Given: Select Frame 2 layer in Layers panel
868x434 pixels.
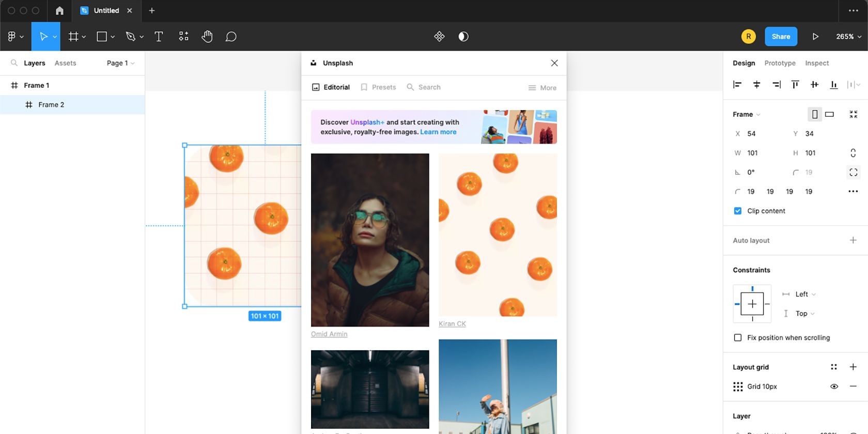Looking at the screenshot, I should coord(72,104).
